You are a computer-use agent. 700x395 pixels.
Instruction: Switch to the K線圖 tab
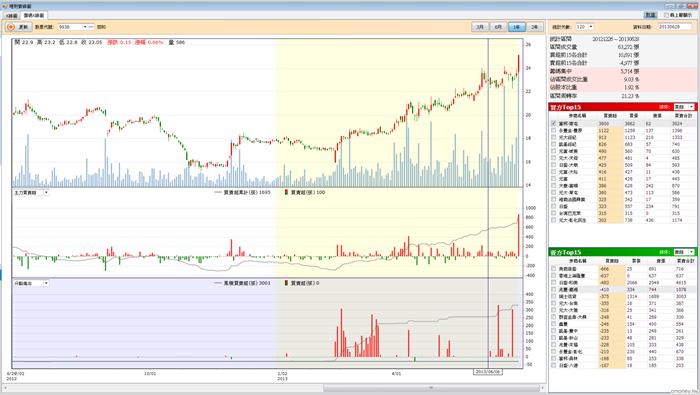(x=11, y=16)
